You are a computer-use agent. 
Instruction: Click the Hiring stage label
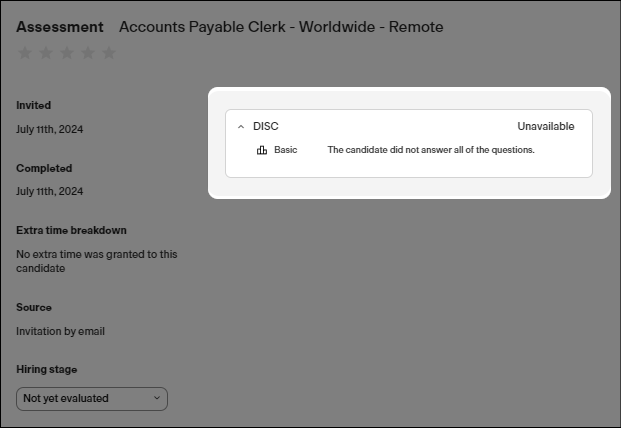tap(46, 369)
